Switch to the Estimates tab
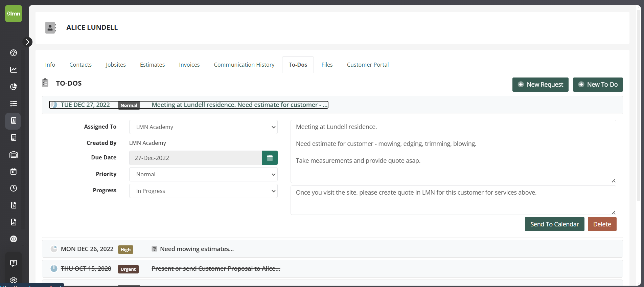644x287 pixels. [x=153, y=65]
